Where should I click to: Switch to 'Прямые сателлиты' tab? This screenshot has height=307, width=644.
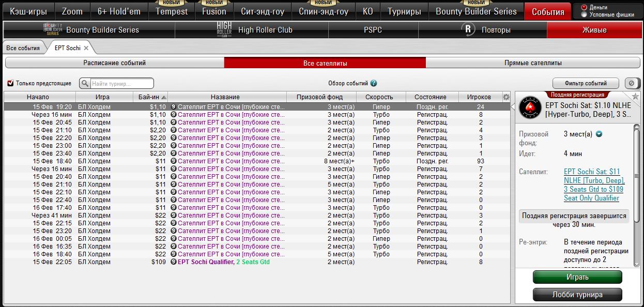(x=532, y=63)
